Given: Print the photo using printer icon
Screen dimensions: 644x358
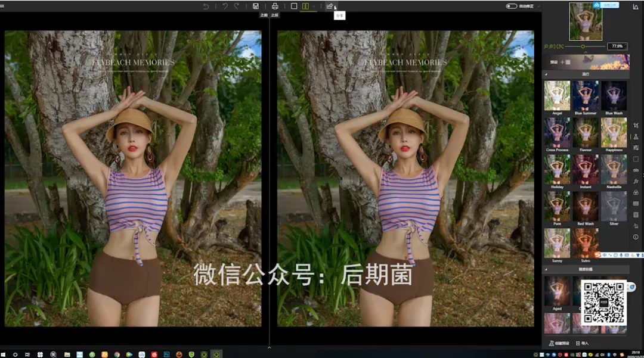Looking at the screenshot, I should click(x=275, y=6).
